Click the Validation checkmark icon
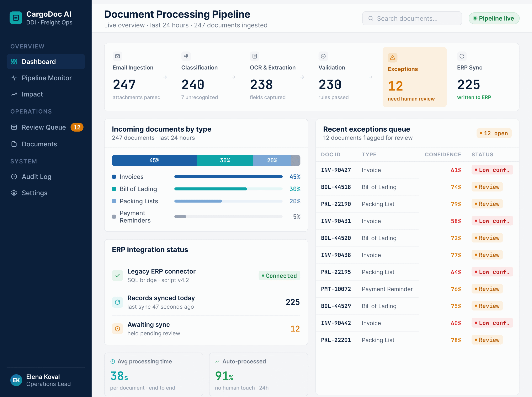 click(x=323, y=56)
